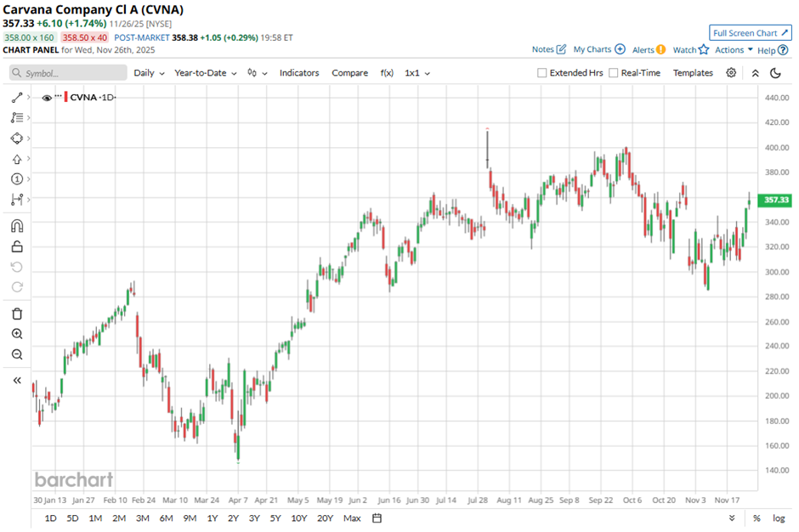Open the Actions dropdown
The width and height of the screenshot is (799, 532).
coord(734,49)
